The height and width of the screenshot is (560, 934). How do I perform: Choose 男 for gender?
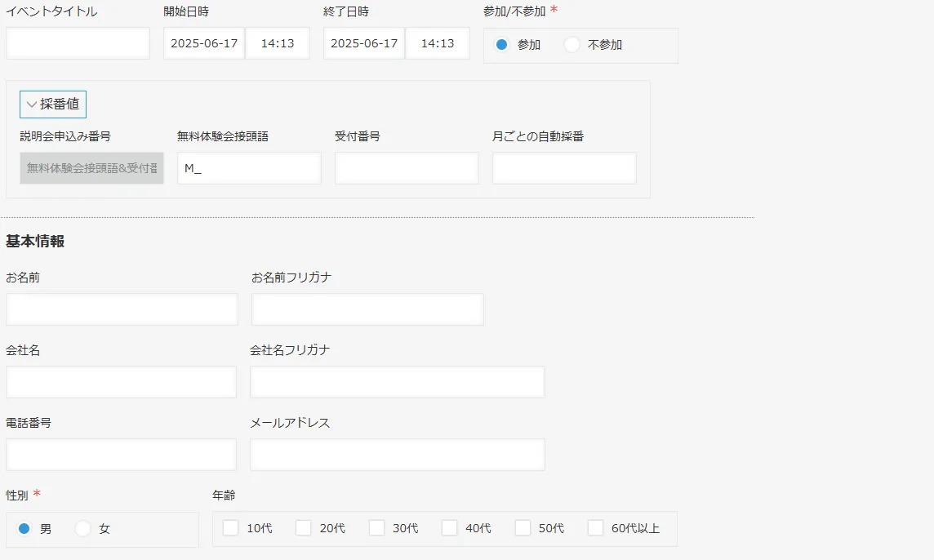click(x=24, y=529)
